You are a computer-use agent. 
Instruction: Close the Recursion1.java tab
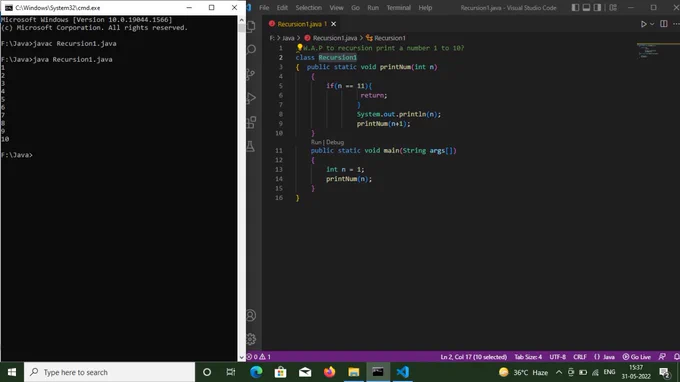pos(333,24)
